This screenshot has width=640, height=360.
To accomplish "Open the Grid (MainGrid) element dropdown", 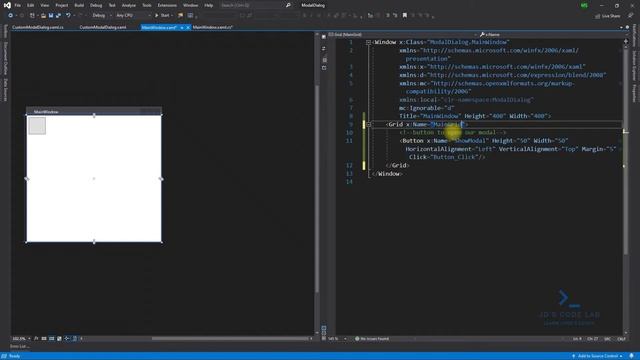I will (403, 35).
